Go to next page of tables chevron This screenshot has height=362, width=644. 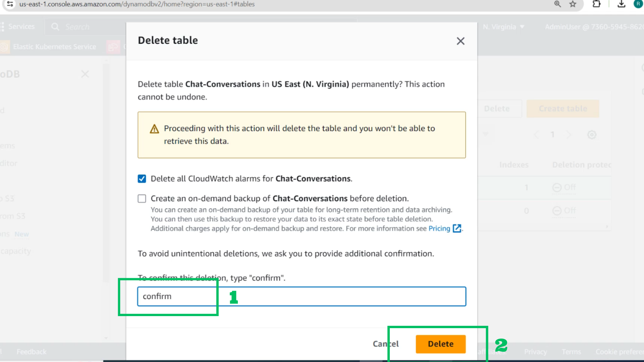coord(569,135)
